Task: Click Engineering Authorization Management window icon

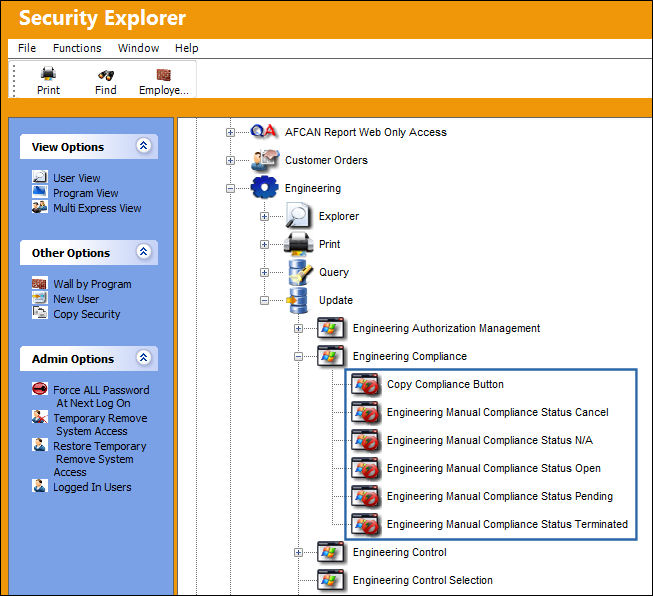Action: (331, 328)
